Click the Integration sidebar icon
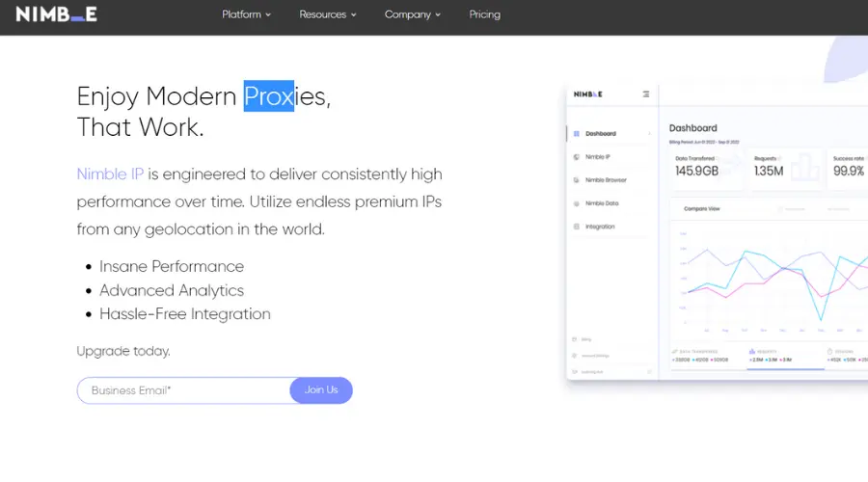868x482 pixels. tap(576, 227)
